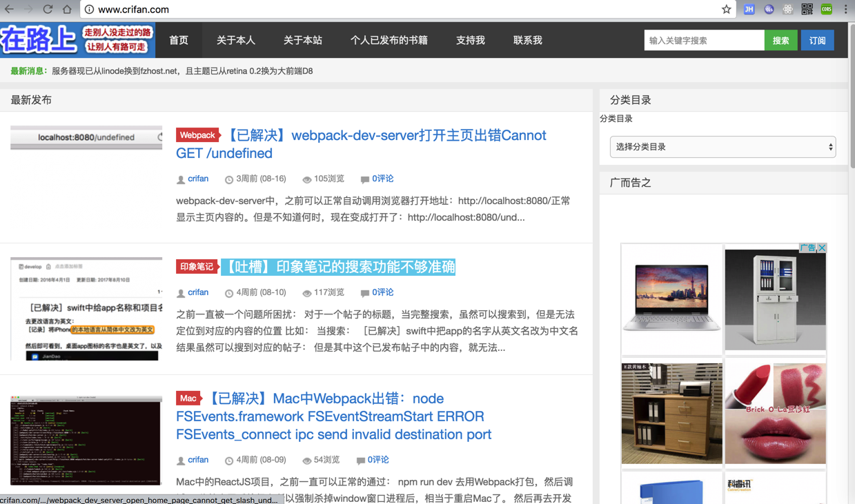Open the QR code extension
Image resolution: width=855 pixels, height=504 pixels.
click(807, 10)
